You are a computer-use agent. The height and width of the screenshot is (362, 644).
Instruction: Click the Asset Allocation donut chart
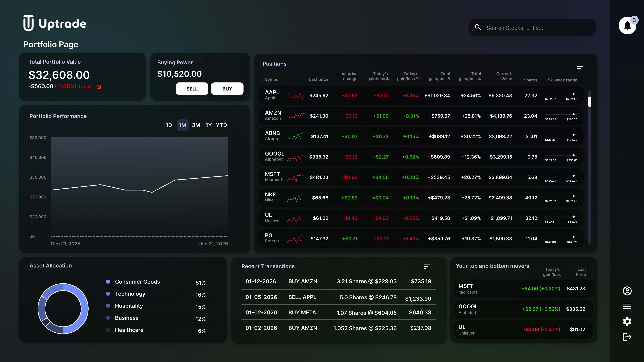coord(63,309)
